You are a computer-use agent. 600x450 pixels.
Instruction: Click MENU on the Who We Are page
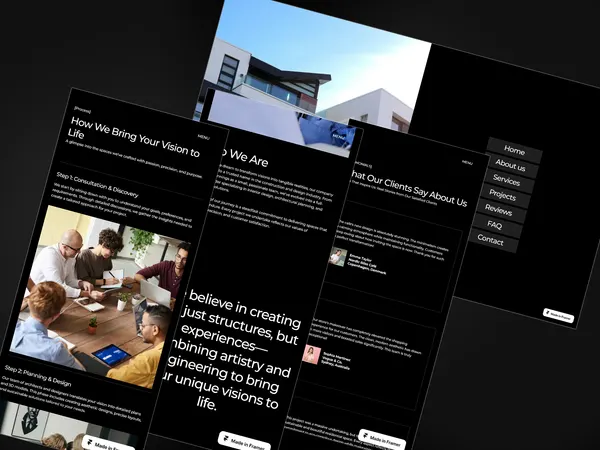pos(338,137)
